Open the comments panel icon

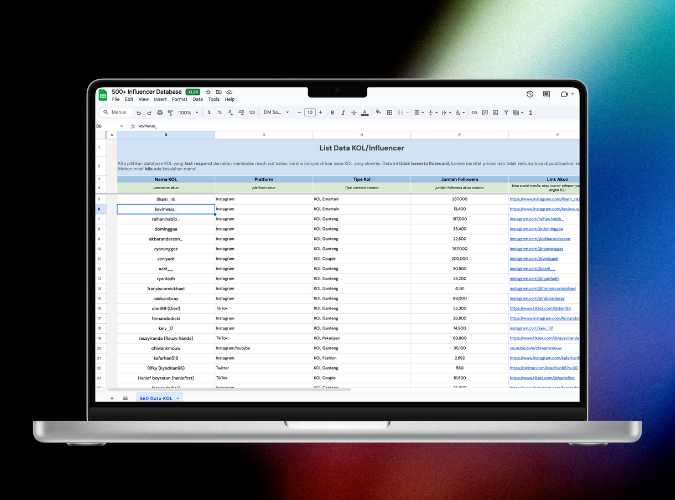(546, 94)
